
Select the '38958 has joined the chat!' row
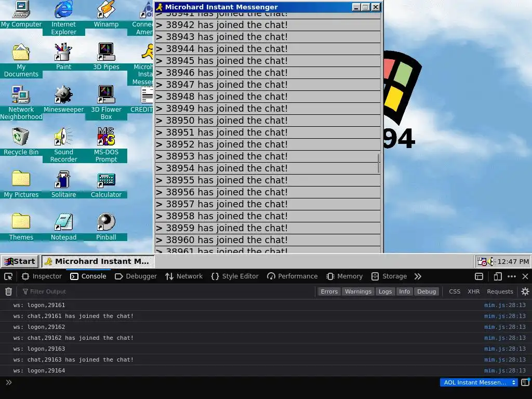pyautogui.click(x=268, y=216)
